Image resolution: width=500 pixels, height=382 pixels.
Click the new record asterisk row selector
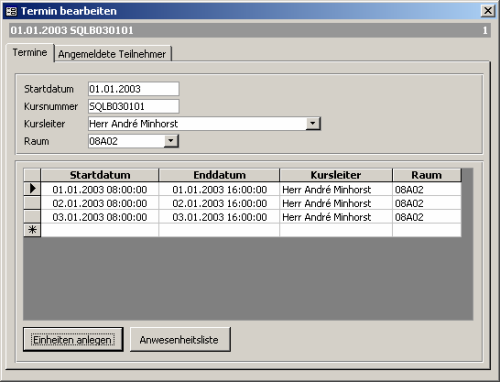[x=32, y=230]
